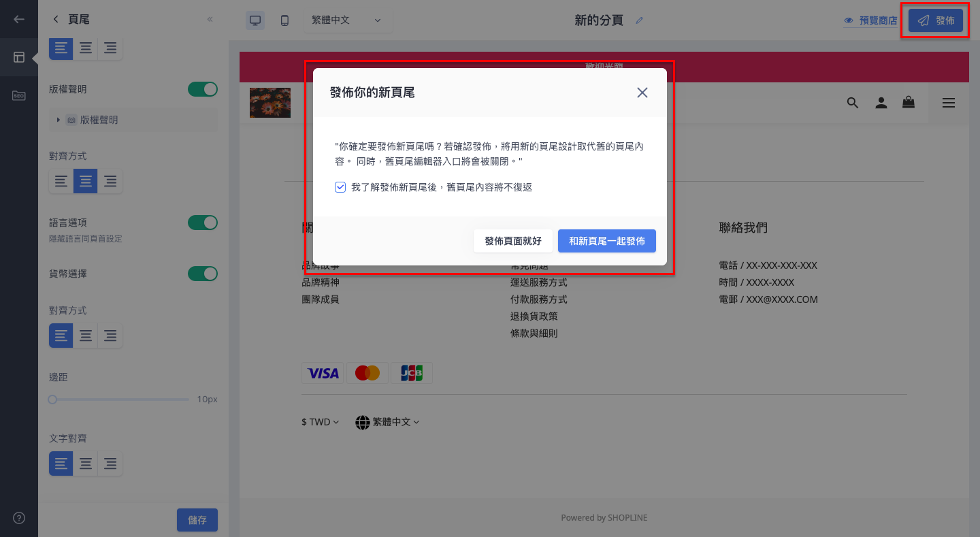Select center align under 貨幣選擇's 對齊方式
This screenshot has width=980, height=537.
(86, 336)
